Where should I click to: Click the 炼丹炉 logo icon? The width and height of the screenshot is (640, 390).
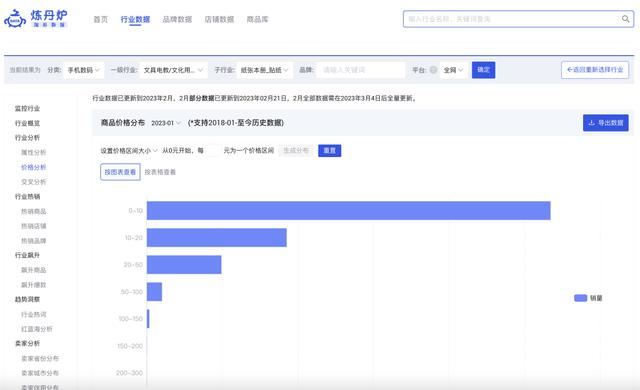click(x=15, y=19)
